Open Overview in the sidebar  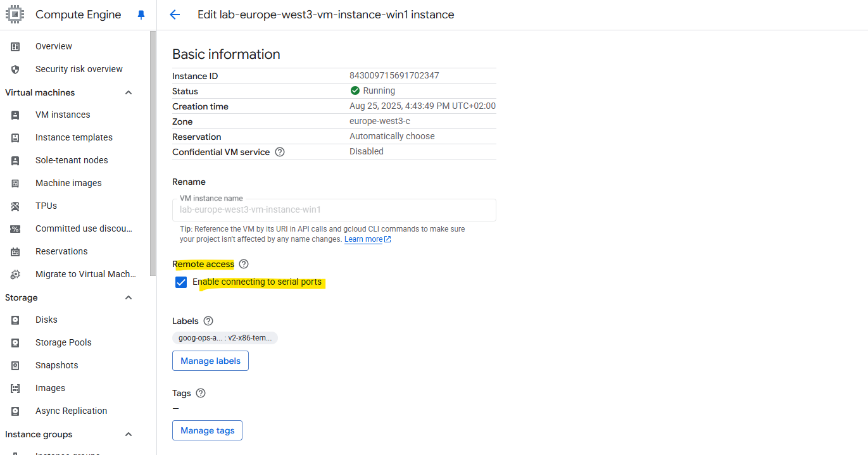pos(54,46)
